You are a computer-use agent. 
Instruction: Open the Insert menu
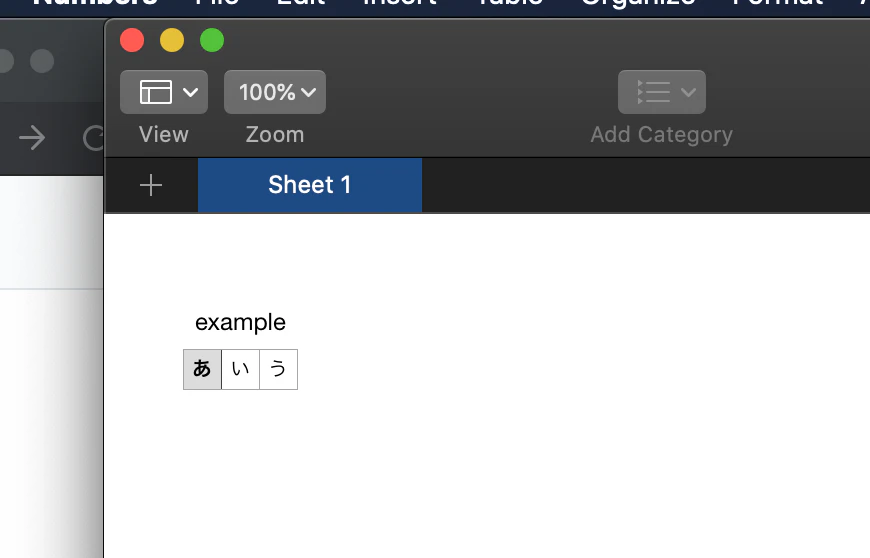pos(399,3)
